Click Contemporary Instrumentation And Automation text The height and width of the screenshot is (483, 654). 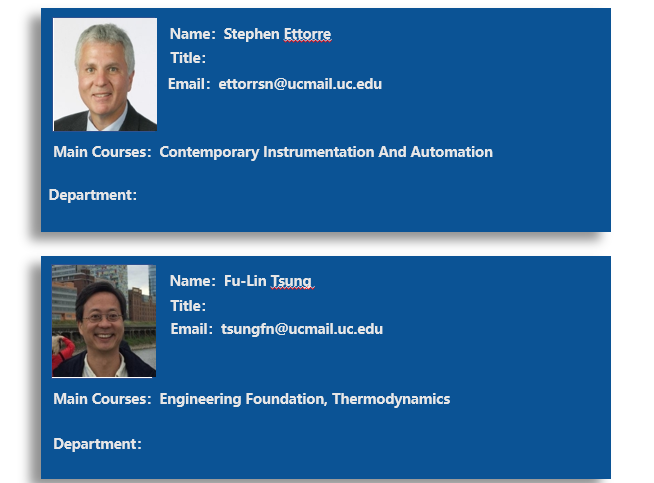point(326,152)
